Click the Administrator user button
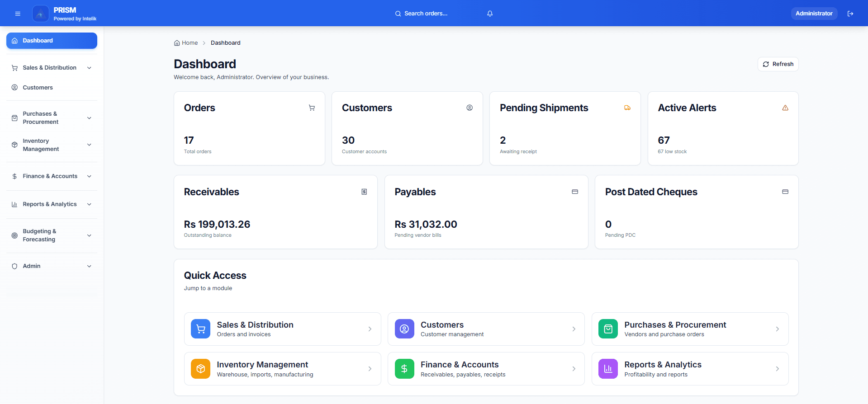 tap(813, 14)
